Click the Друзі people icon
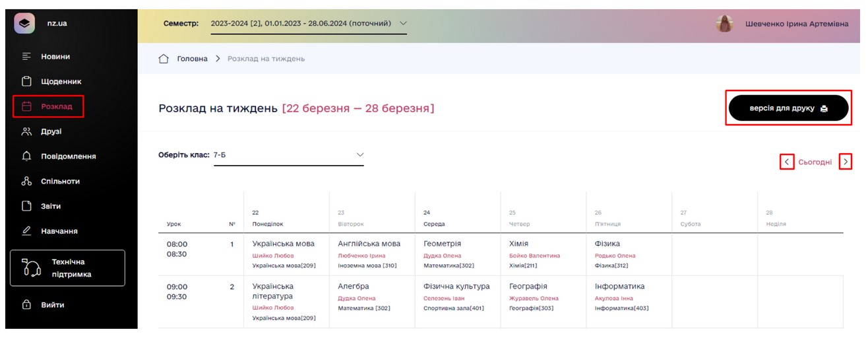The width and height of the screenshot is (868, 344). click(26, 131)
